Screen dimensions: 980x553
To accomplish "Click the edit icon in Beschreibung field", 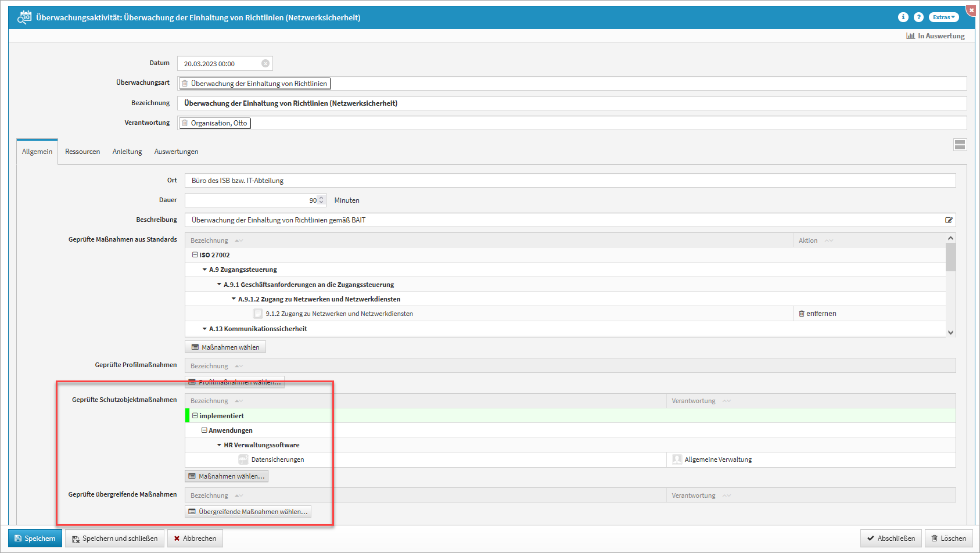I will (x=949, y=220).
